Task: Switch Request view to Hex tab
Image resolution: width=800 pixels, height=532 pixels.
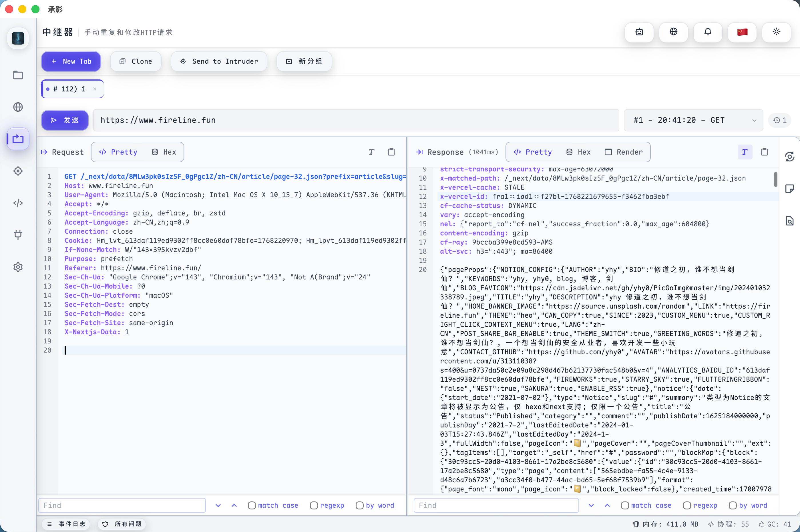Action: click(164, 152)
